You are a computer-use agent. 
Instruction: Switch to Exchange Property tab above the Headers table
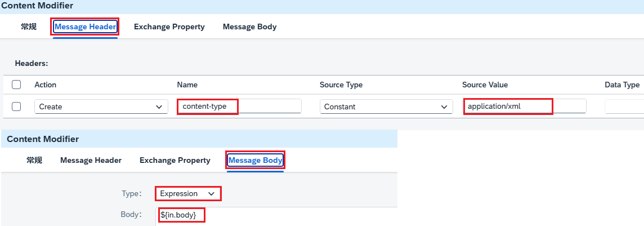(169, 26)
